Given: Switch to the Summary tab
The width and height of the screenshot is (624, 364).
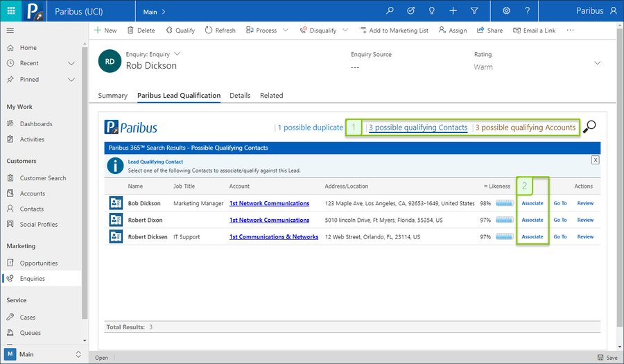Looking at the screenshot, I should [x=112, y=96].
